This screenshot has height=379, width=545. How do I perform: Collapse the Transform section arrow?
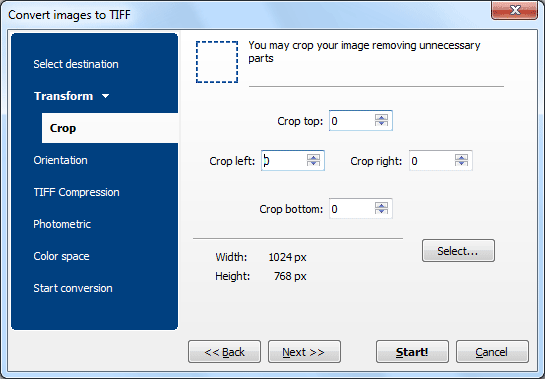click(106, 96)
